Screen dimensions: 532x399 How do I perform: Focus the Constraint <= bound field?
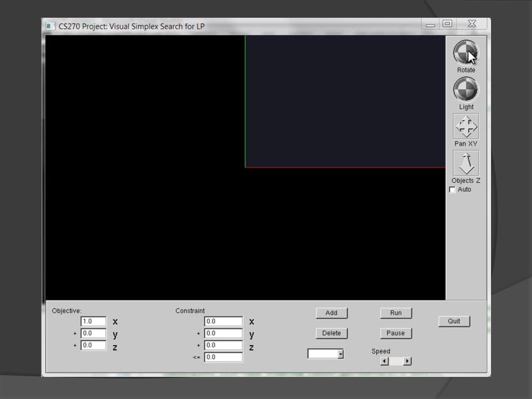click(x=223, y=357)
